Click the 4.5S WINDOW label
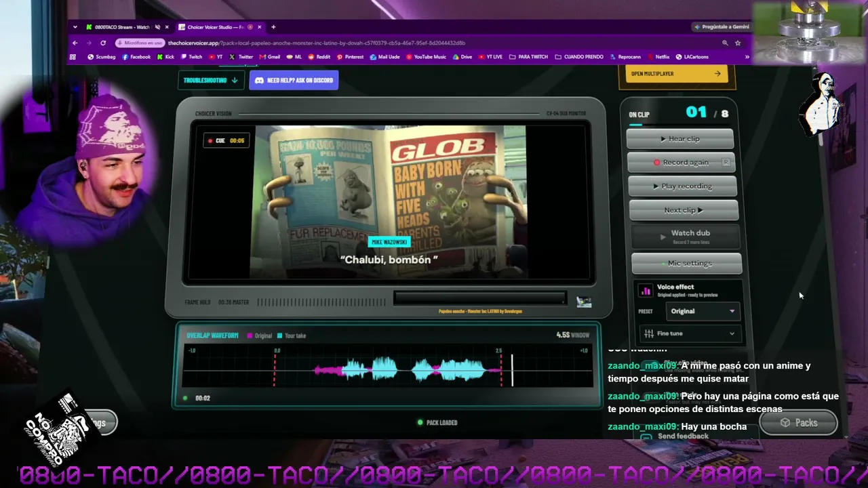 (573, 335)
